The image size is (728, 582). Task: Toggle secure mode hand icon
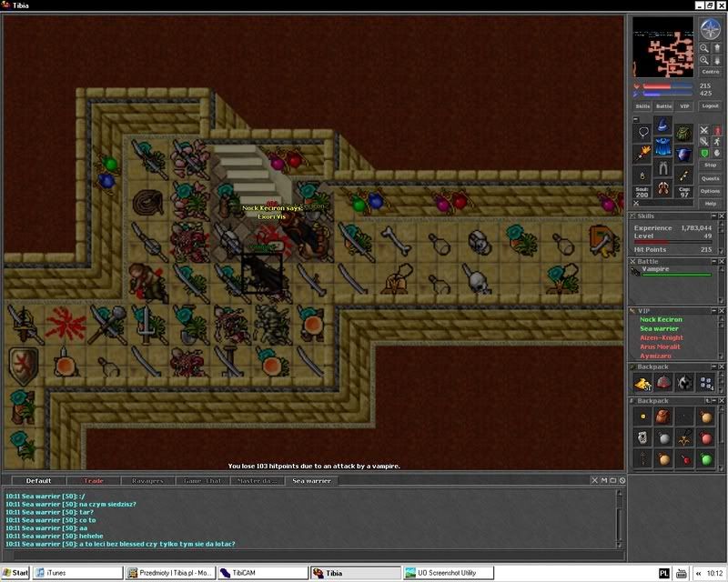pyautogui.click(x=717, y=153)
